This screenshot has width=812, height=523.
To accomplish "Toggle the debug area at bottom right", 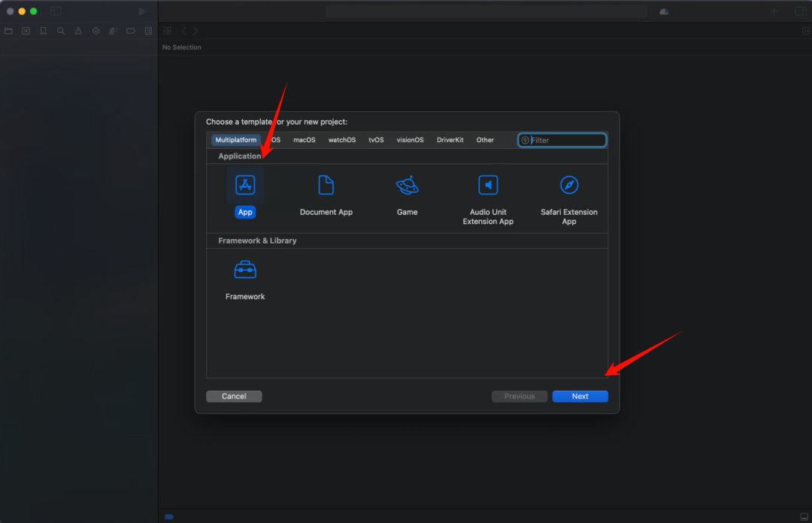I will click(x=804, y=517).
